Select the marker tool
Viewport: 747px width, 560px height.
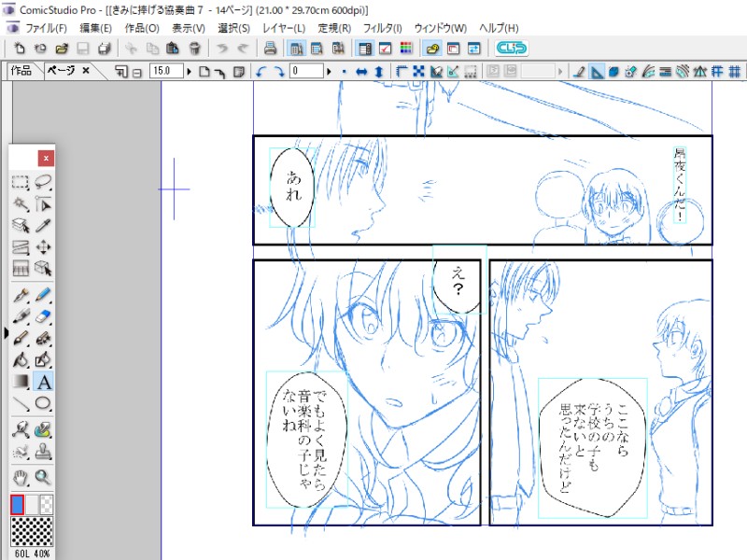20,316
